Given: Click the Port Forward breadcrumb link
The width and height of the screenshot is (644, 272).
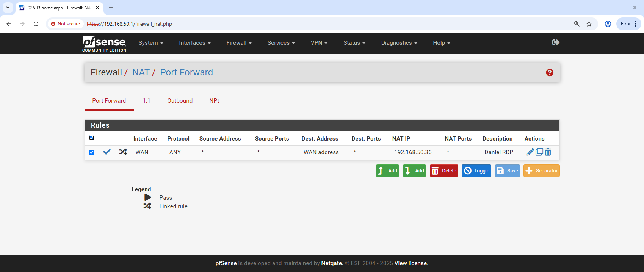Looking at the screenshot, I should coord(186,72).
